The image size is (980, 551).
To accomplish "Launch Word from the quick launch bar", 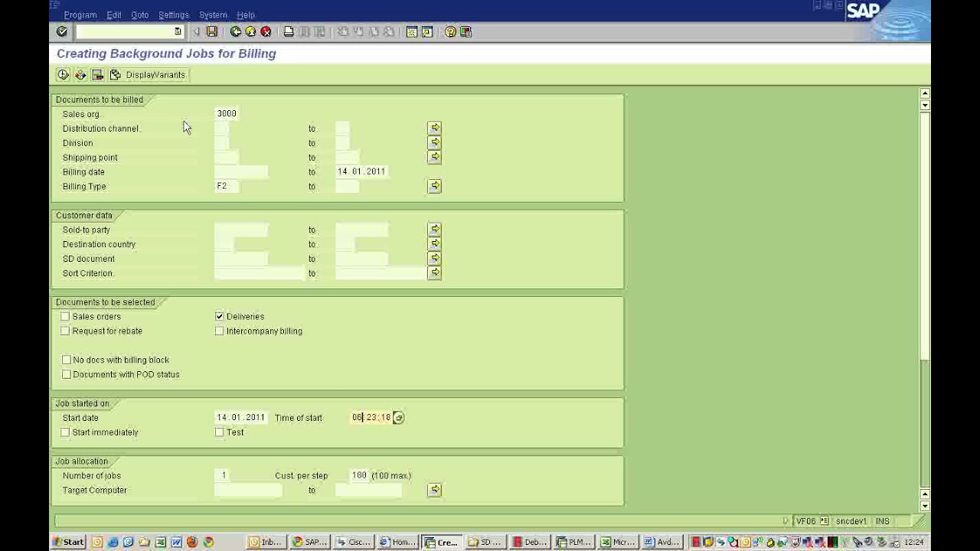I will click(x=176, y=542).
